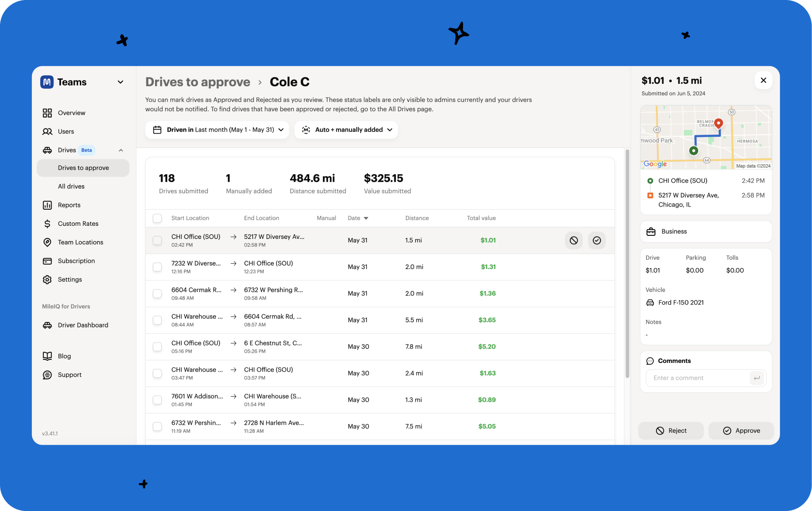
Task: Click the Distance column header
Action: (x=417, y=218)
